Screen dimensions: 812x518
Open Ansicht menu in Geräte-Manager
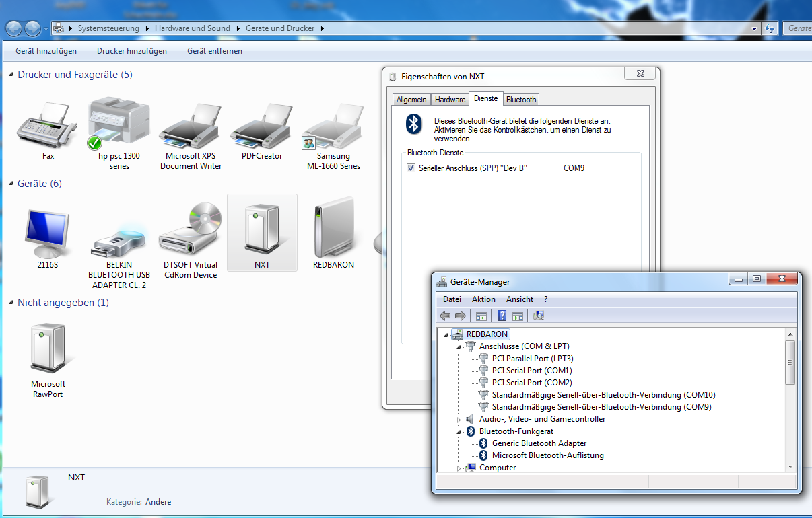click(x=520, y=299)
